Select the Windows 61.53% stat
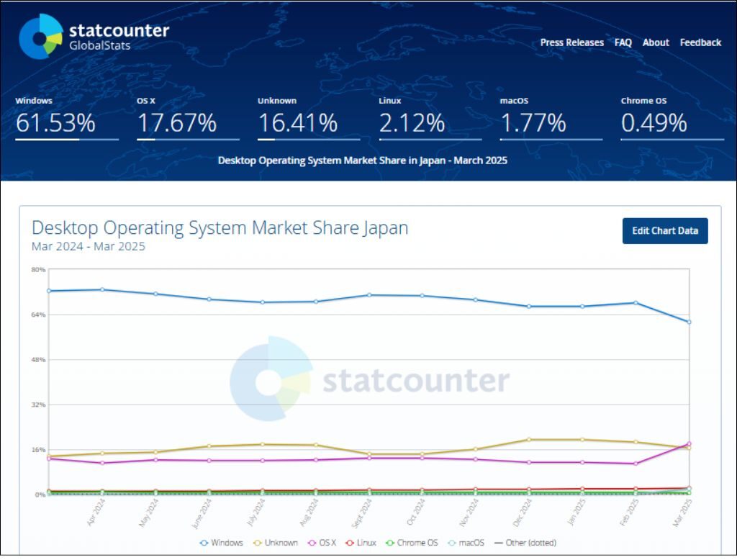 point(67,119)
